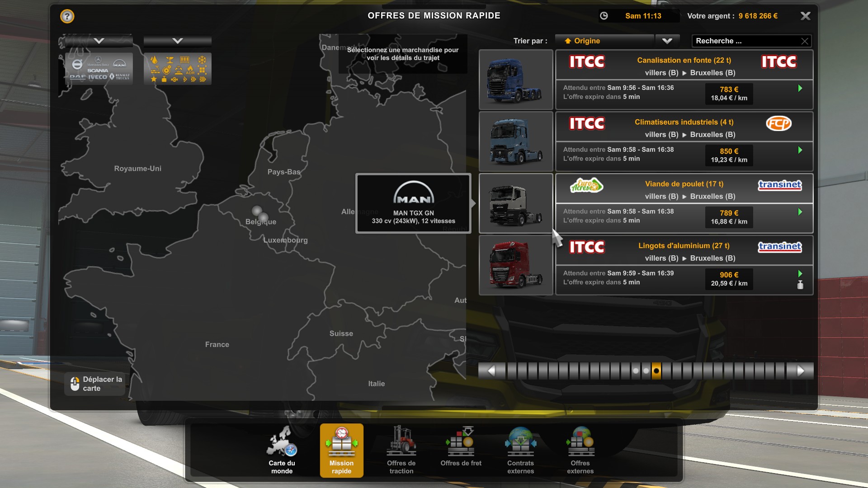
Task: Select the red DAF truck thumbnail
Action: (x=516, y=265)
